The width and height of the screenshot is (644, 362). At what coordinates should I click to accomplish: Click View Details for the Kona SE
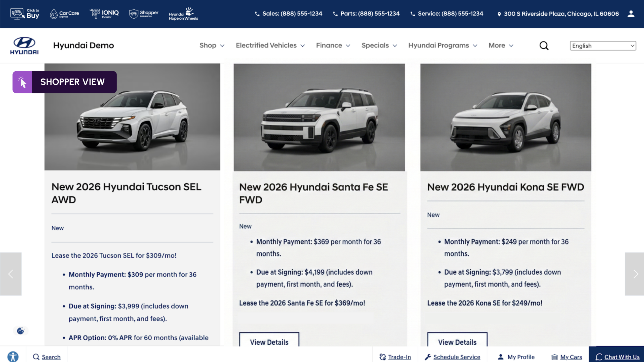[457, 340]
